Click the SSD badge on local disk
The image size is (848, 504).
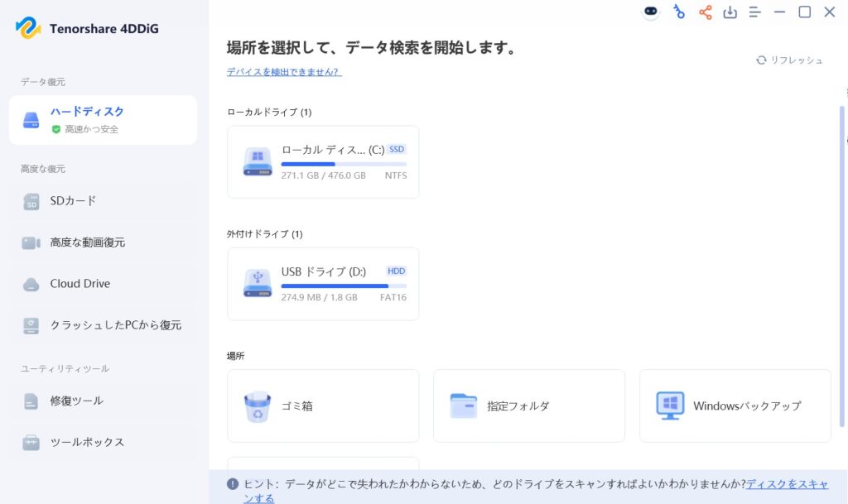click(397, 149)
